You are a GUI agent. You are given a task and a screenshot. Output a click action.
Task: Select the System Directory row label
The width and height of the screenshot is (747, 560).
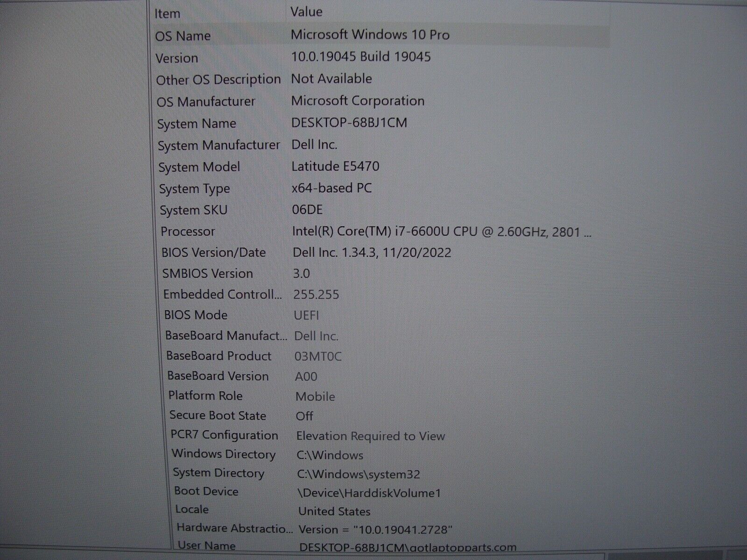(x=218, y=473)
